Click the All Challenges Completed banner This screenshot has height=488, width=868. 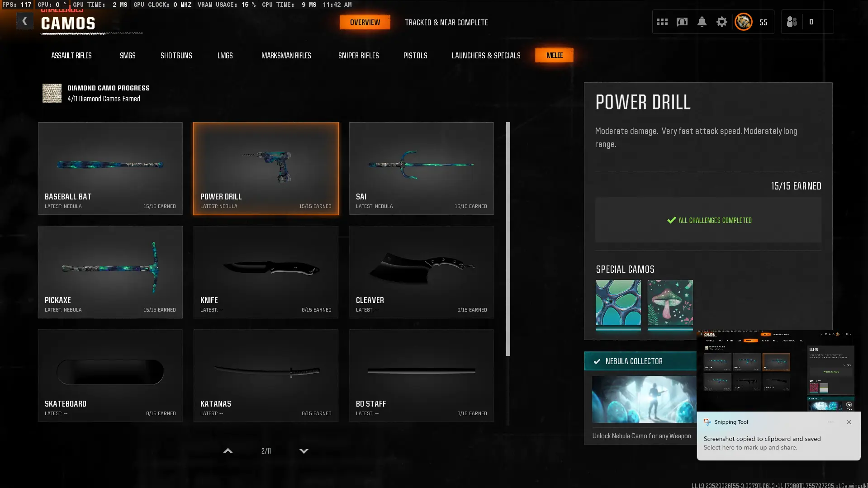click(708, 220)
